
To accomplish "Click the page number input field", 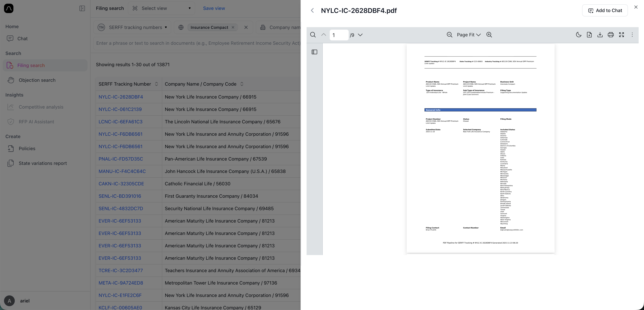I will (x=339, y=35).
